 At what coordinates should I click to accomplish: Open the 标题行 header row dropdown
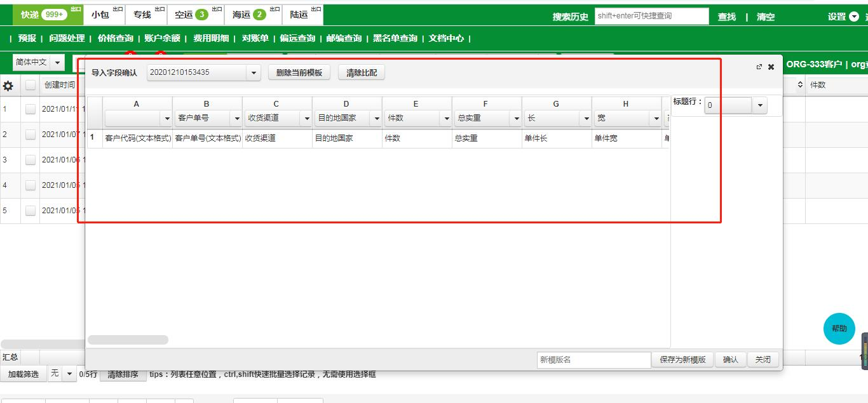760,106
